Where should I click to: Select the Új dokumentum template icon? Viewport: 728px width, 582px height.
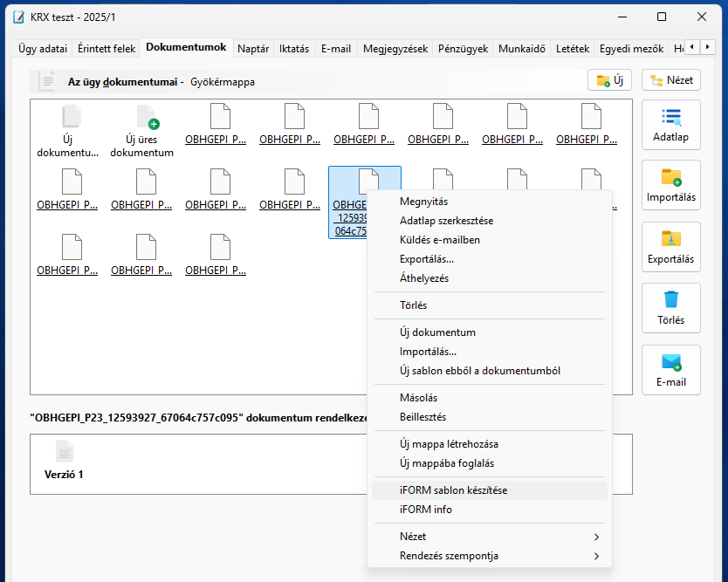point(68,132)
